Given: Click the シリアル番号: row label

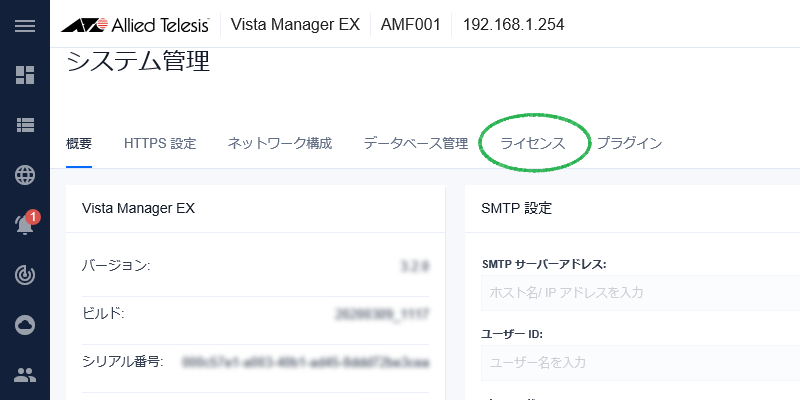Looking at the screenshot, I should (x=122, y=362).
